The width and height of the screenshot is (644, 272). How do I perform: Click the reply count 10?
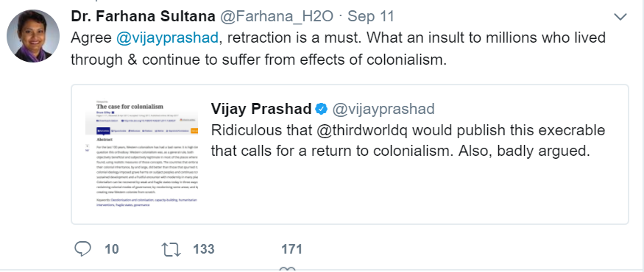point(112,249)
